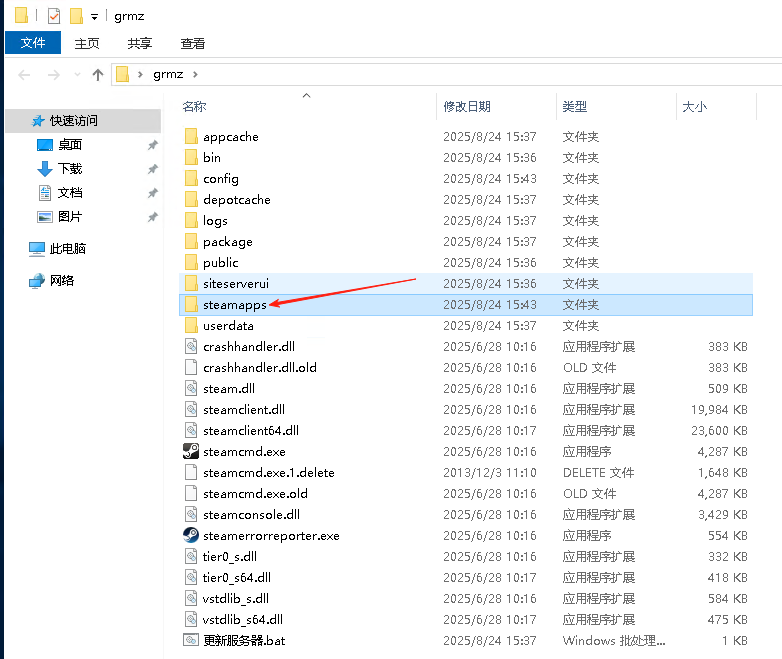This screenshot has height=659, width=782.
Task: Click the Back navigation arrow
Action: point(24,75)
